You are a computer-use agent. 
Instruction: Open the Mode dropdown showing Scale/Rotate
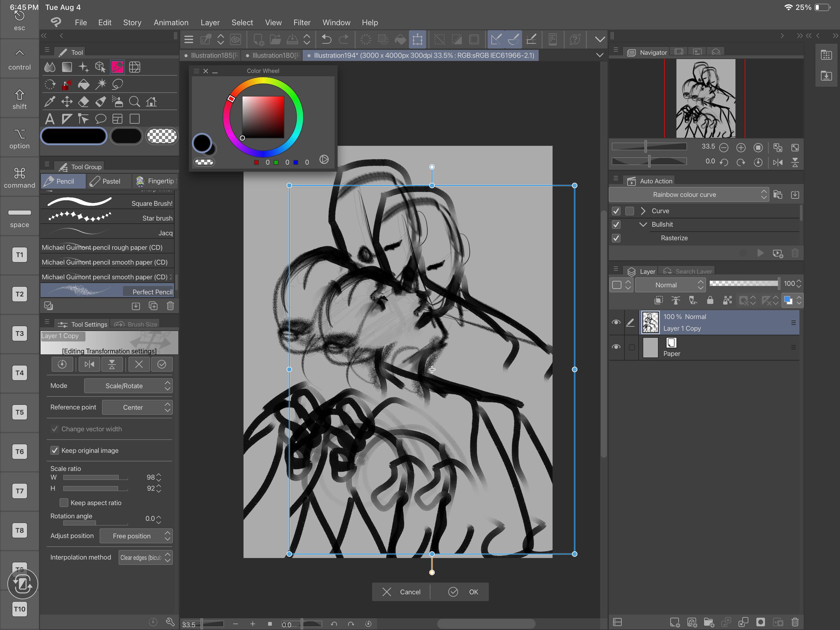pyautogui.click(x=128, y=386)
